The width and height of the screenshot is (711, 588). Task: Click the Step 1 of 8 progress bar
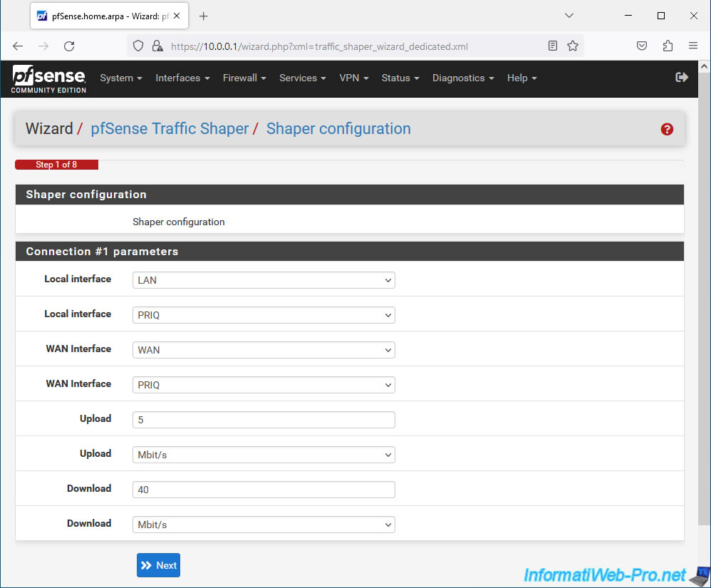click(56, 165)
